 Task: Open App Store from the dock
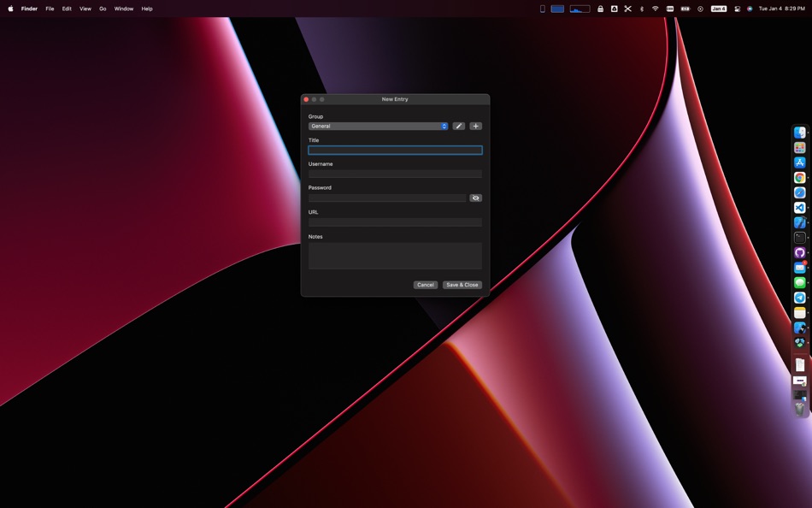[799, 162]
